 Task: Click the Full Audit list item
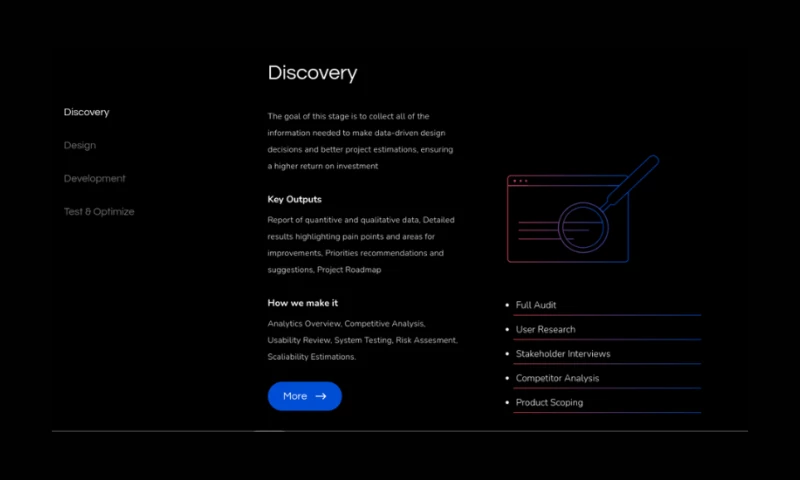(536, 305)
